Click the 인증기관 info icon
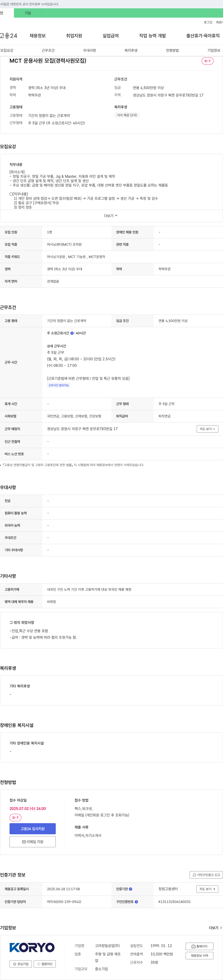The height and width of the screenshot is (980, 223). pyautogui.click(x=131, y=889)
